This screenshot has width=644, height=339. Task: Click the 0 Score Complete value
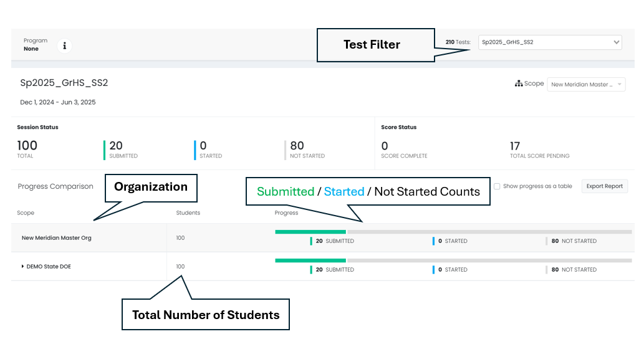coord(385,146)
